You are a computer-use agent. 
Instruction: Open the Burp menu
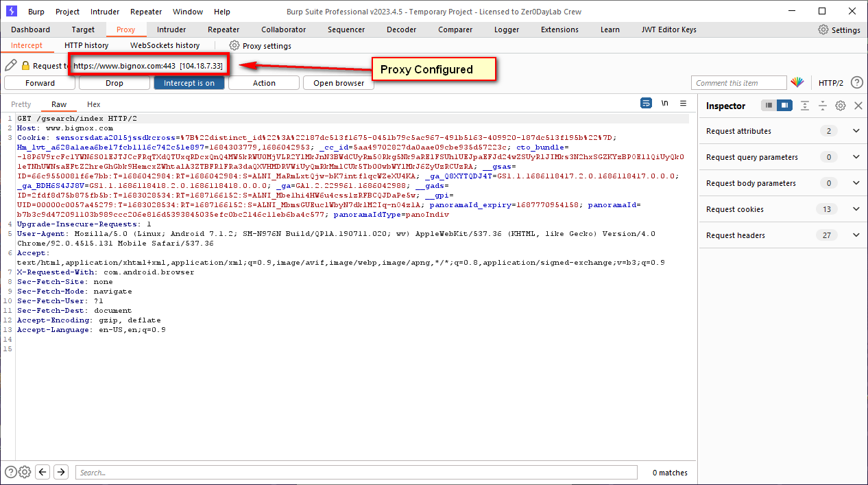[x=36, y=12]
